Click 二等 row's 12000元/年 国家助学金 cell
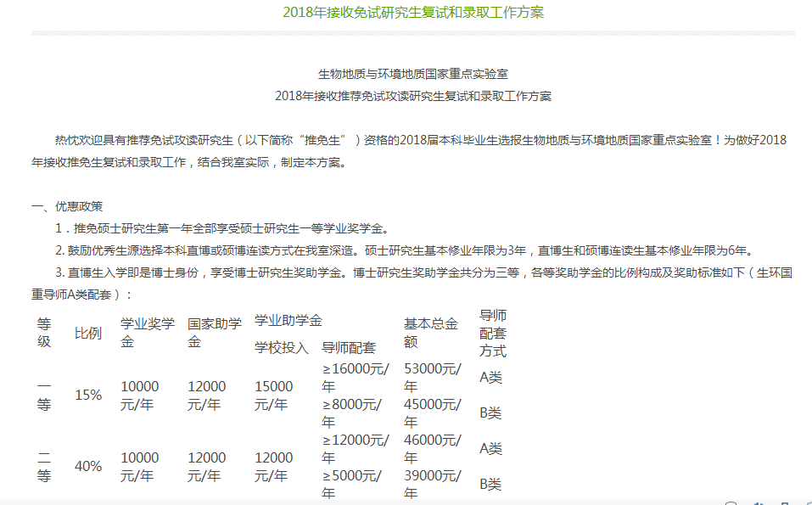 coord(207,467)
